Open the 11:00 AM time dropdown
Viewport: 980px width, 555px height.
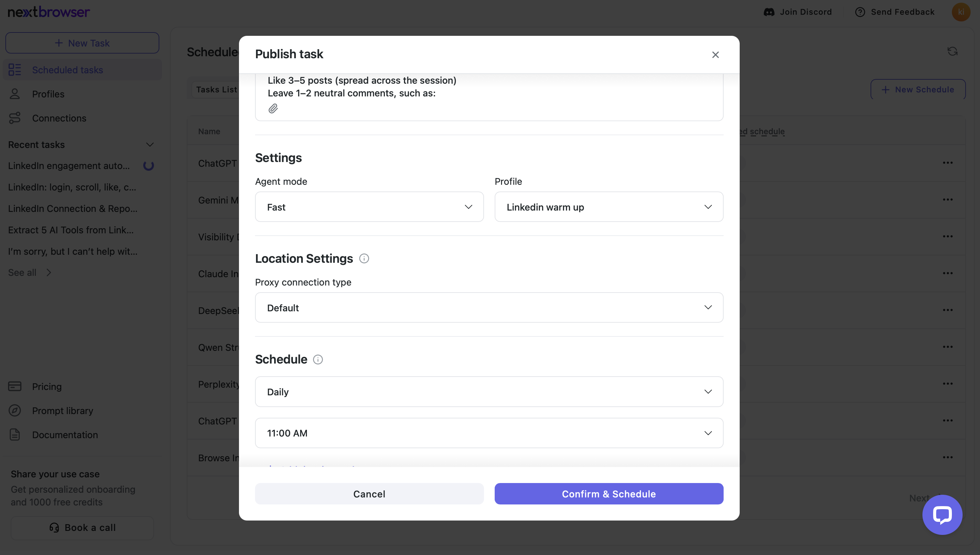(489, 433)
